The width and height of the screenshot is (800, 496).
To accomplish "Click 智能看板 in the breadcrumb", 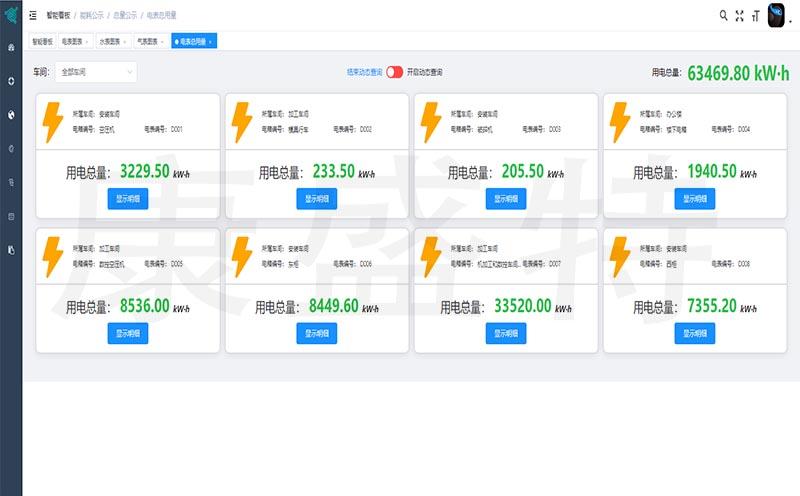I will coord(59,15).
